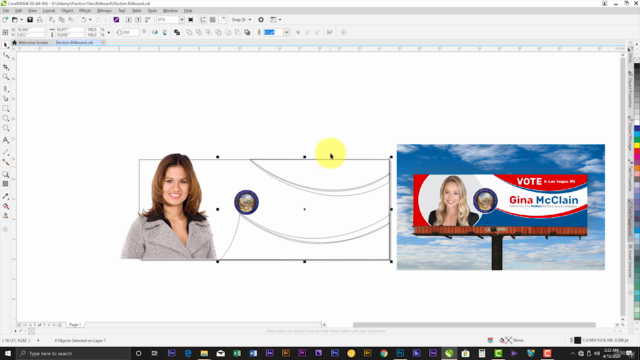640x360 pixels.
Task: Open the File menu
Action: pyautogui.click(x=6, y=11)
